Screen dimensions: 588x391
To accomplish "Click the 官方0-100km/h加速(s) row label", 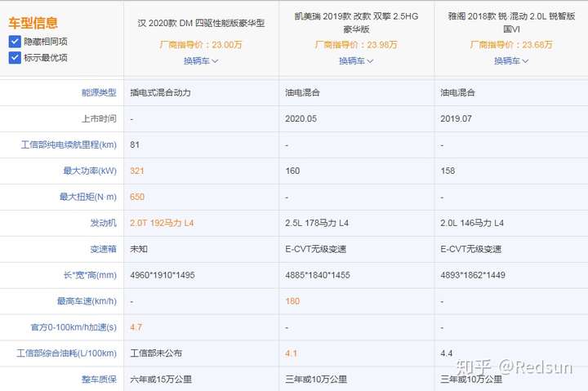I will click(x=73, y=327).
